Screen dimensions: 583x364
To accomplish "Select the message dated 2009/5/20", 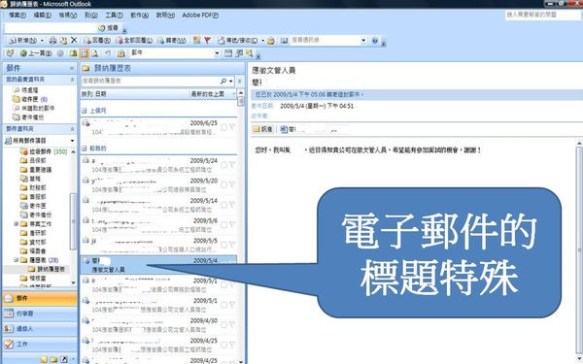I will (x=159, y=185).
